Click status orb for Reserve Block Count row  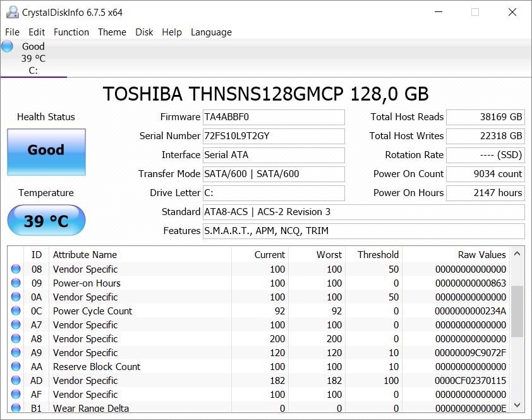pyautogui.click(x=16, y=366)
